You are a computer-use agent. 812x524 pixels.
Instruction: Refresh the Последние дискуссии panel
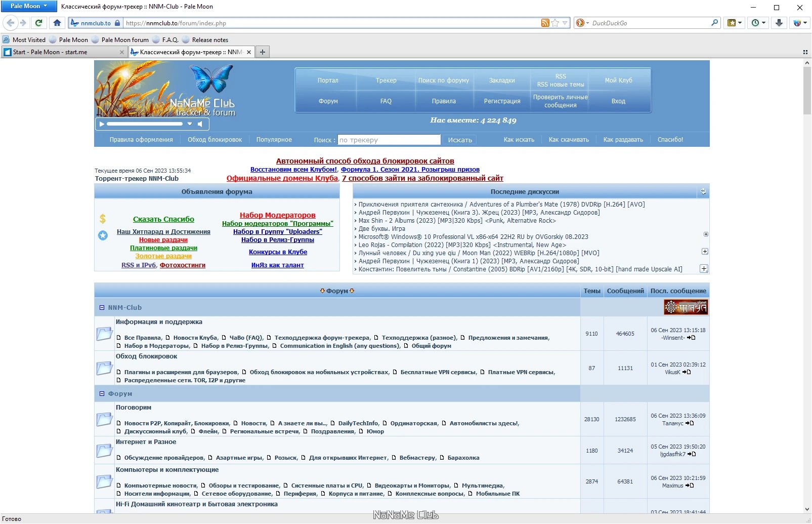[x=703, y=191]
